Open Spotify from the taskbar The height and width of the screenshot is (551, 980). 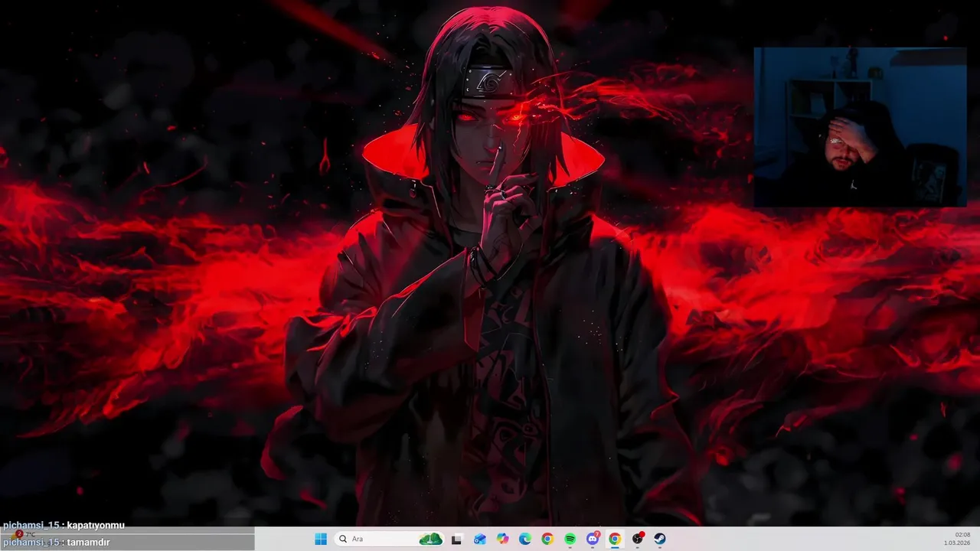tap(570, 539)
